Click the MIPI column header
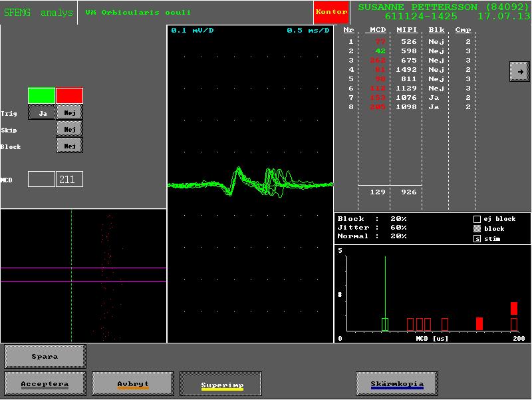 click(x=406, y=30)
